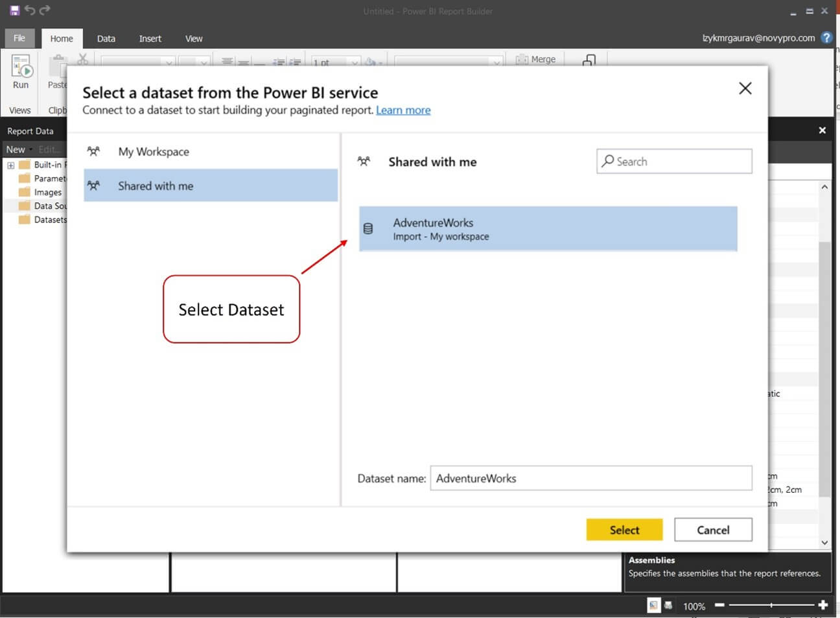Viewport: 840px width, 618px height.
Task: Click the zoom out minus icon
Action: pyautogui.click(x=719, y=605)
